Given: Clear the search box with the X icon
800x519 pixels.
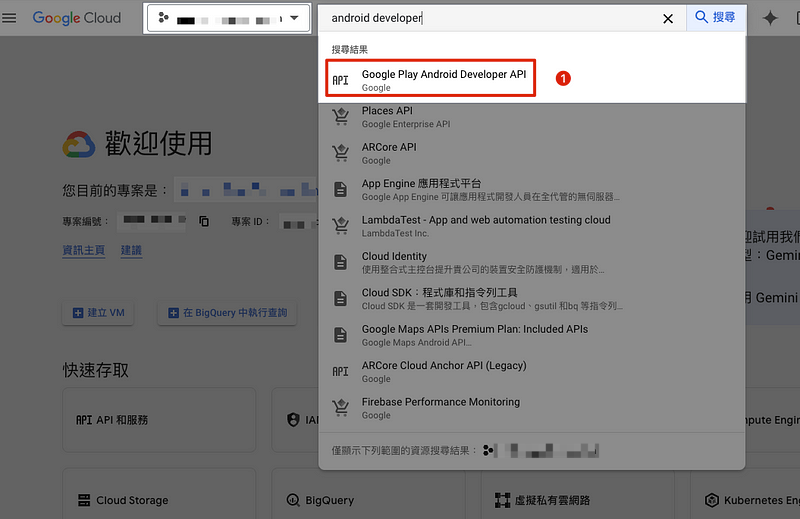Looking at the screenshot, I should pyautogui.click(x=667, y=19).
